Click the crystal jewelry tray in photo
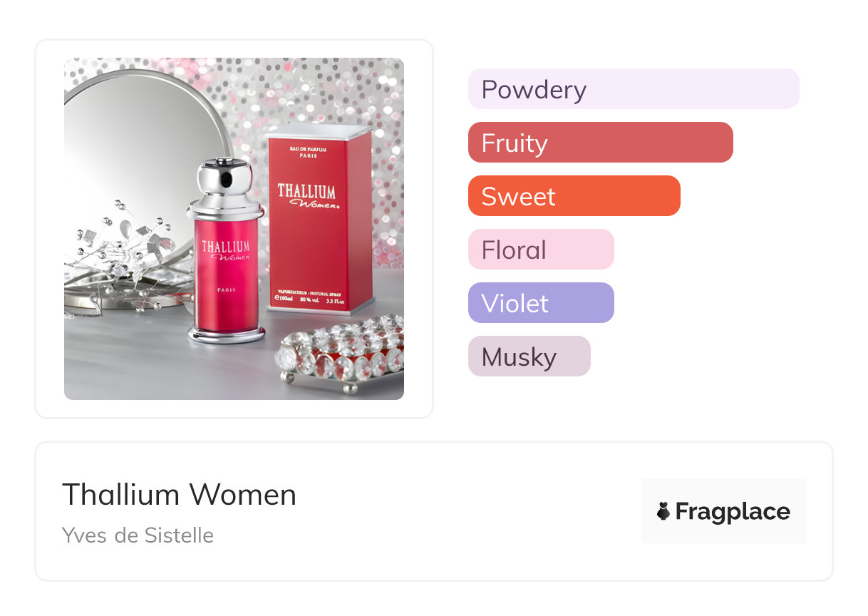Image resolution: width=868 pixels, height=616 pixels. [342, 353]
